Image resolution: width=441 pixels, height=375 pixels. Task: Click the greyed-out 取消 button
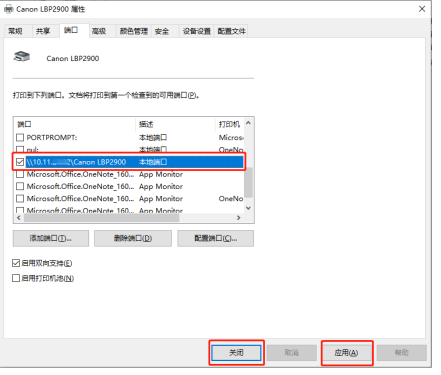[x=292, y=353]
